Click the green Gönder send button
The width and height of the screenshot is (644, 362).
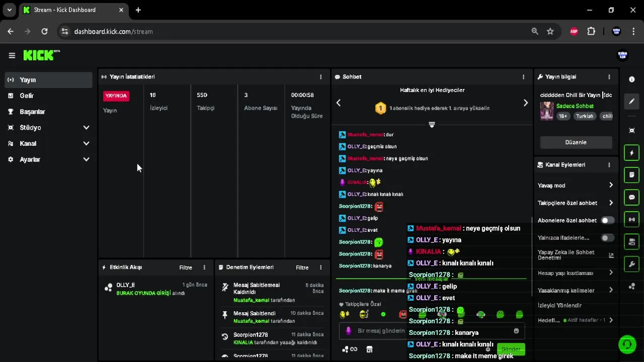[511, 349]
